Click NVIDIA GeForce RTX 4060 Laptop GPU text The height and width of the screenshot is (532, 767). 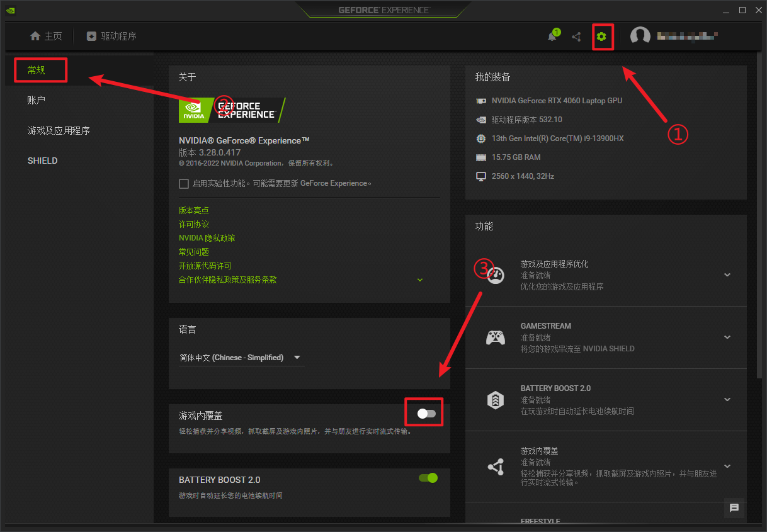[557, 101]
